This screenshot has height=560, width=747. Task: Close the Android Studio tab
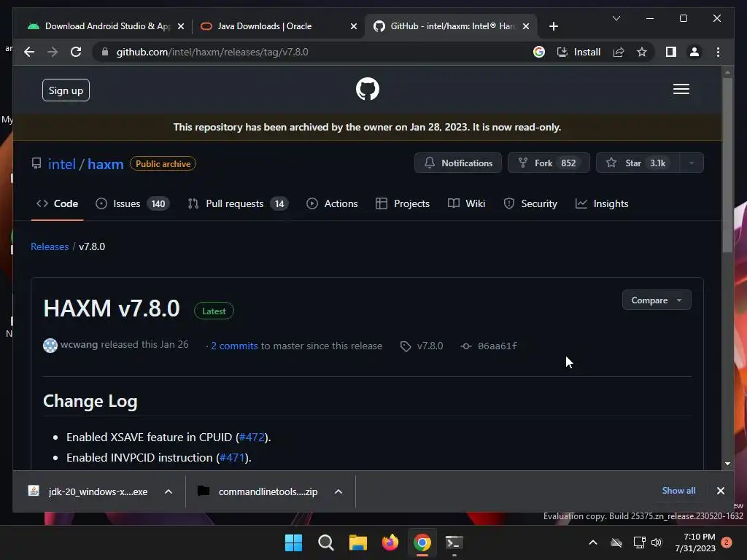click(181, 26)
